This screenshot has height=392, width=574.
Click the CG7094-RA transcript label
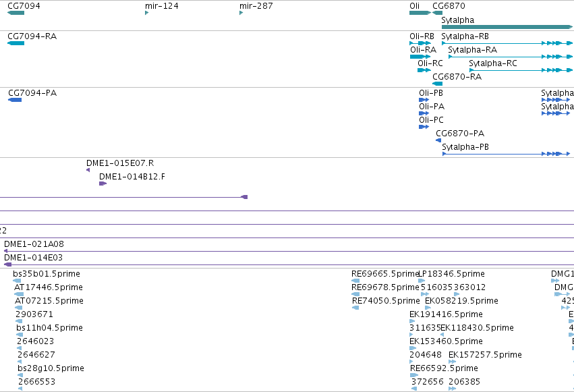32,36
